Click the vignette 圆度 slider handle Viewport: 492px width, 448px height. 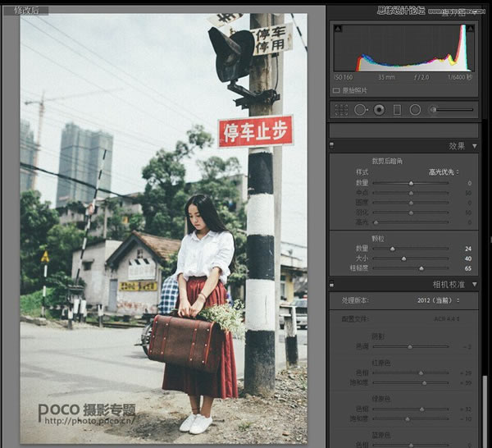click(x=411, y=203)
